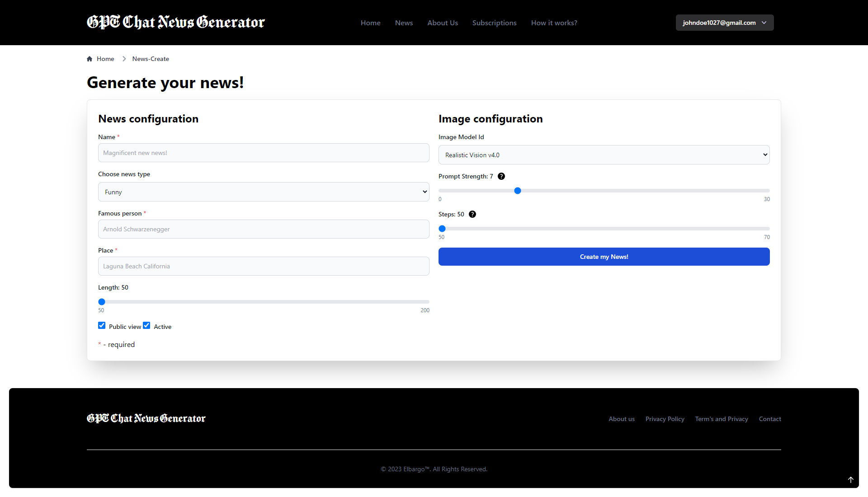The width and height of the screenshot is (868, 497).
Task: Open the How it works? nav item
Action: point(554,23)
